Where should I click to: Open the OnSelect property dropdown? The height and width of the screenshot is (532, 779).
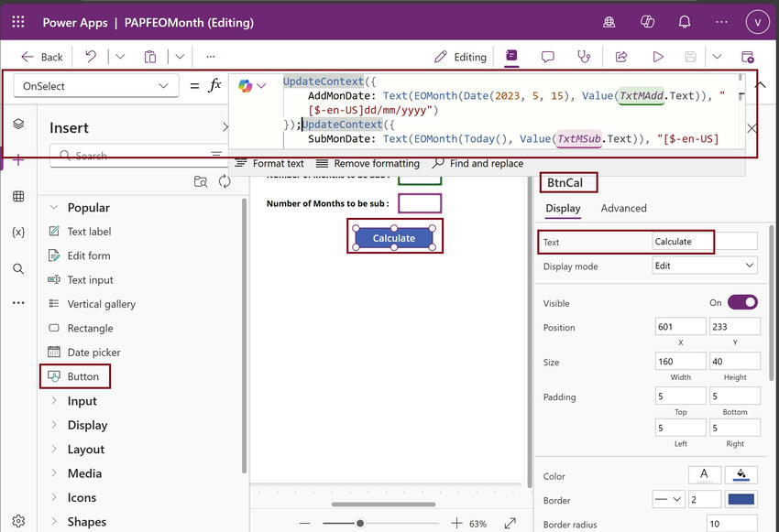pos(95,86)
